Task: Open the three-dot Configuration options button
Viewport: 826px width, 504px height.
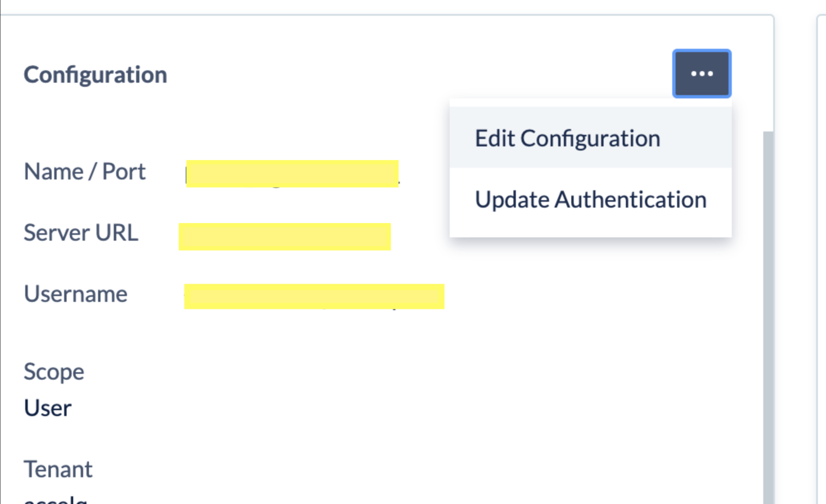Action: click(702, 74)
